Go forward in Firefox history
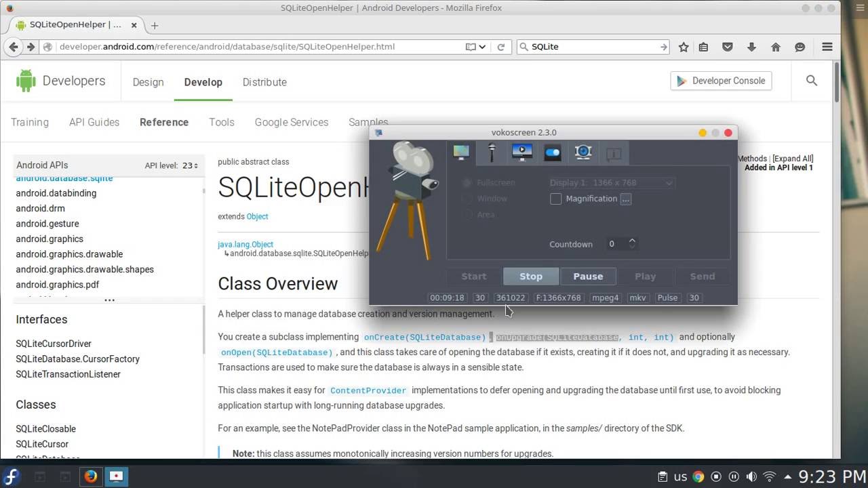868x488 pixels. (x=31, y=47)
